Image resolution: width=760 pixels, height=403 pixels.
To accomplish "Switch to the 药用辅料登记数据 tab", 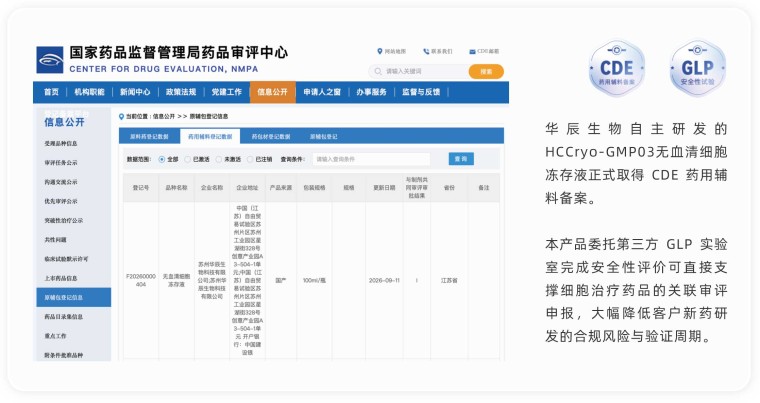I will tap(210, 137).
